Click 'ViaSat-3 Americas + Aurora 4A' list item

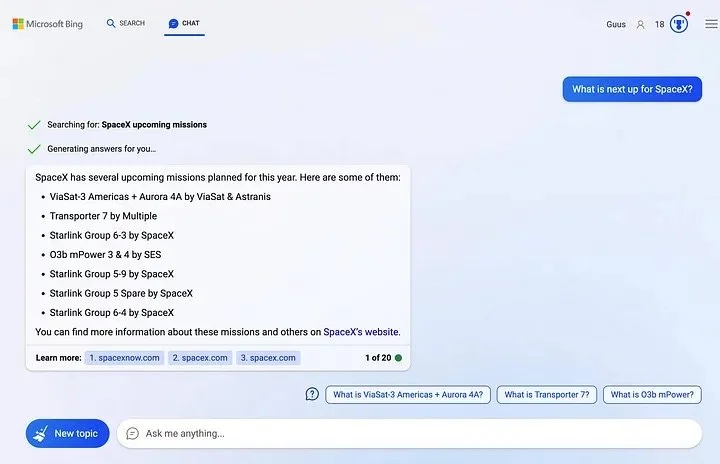click(160, 197)
